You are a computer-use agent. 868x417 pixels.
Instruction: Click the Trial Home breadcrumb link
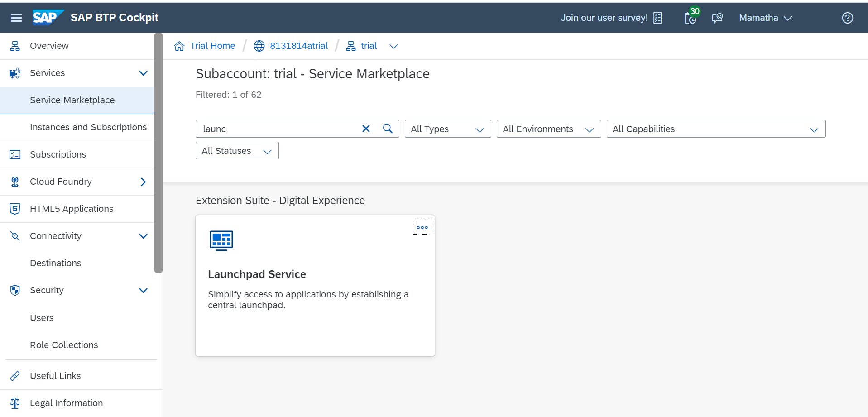(x=212, y=46)
